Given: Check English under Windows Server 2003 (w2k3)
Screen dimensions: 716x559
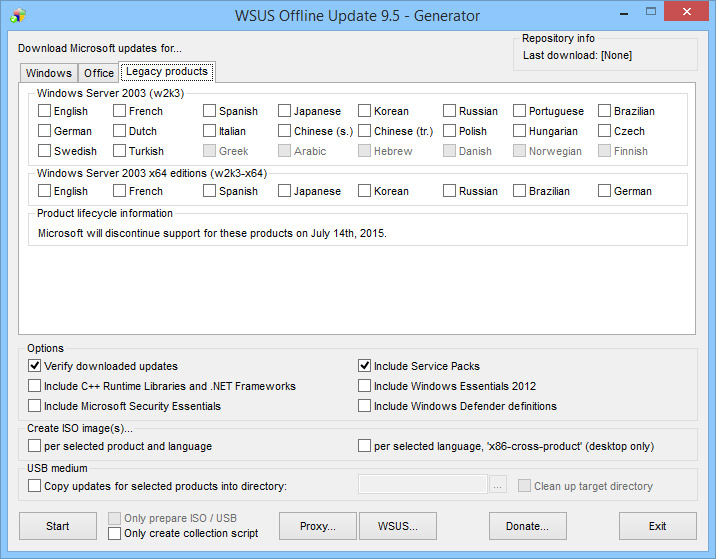Looking at the screenshot, I should point(44,111).
